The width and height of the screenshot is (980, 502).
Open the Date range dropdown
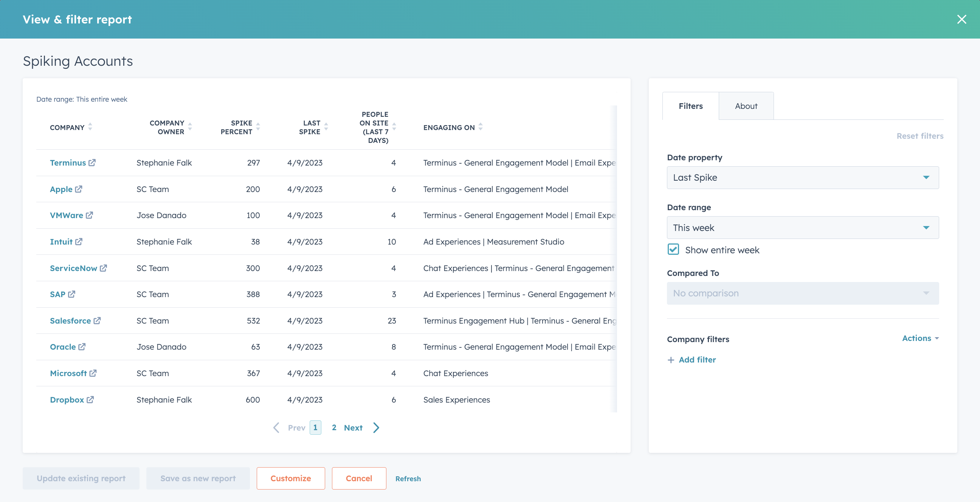tap(803, 228)
